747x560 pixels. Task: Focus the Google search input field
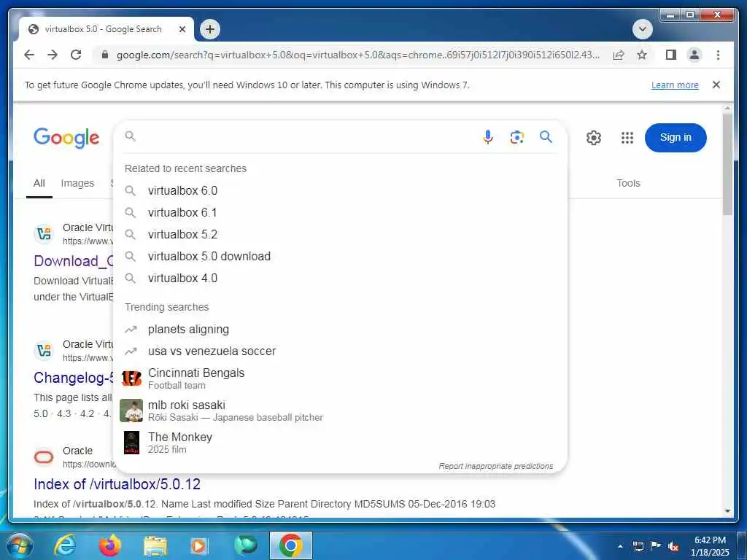click(x=305, y=137)
